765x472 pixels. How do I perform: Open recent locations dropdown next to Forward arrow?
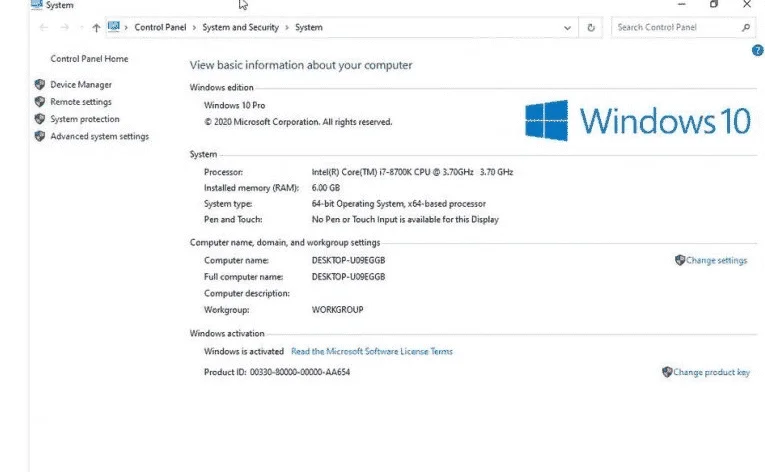(81, 28)
